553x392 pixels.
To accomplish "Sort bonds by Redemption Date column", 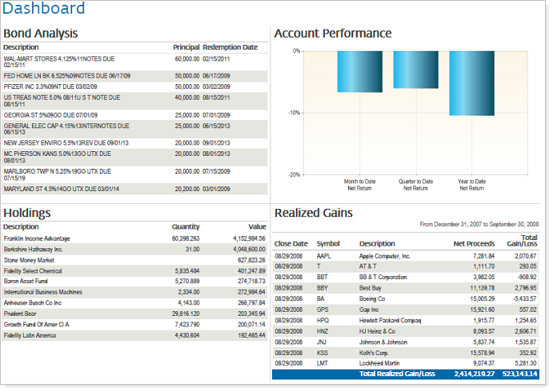I will pos(230,47).
